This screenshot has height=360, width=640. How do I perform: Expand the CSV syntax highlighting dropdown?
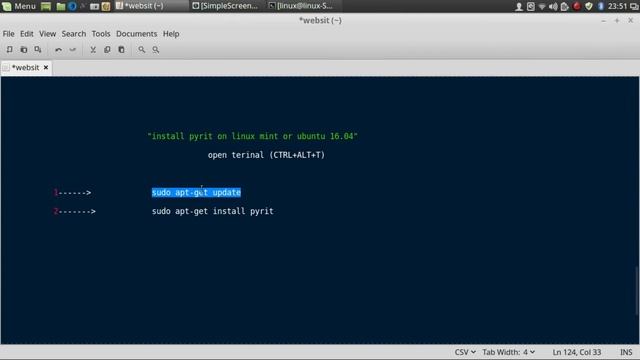465,352
